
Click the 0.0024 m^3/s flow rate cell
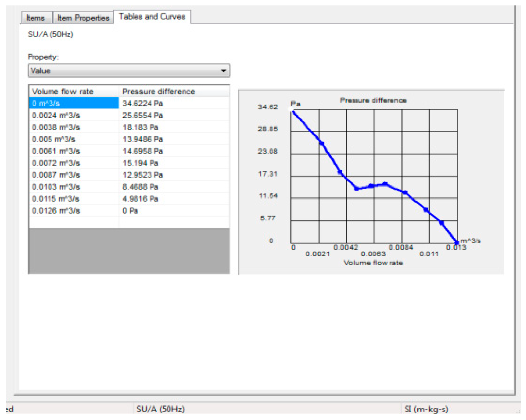56,115
